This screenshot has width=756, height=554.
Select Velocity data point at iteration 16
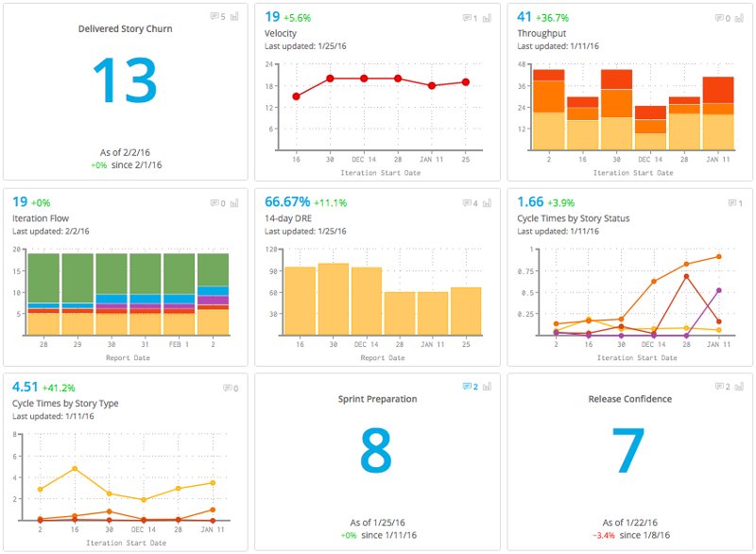coord(296,96)
